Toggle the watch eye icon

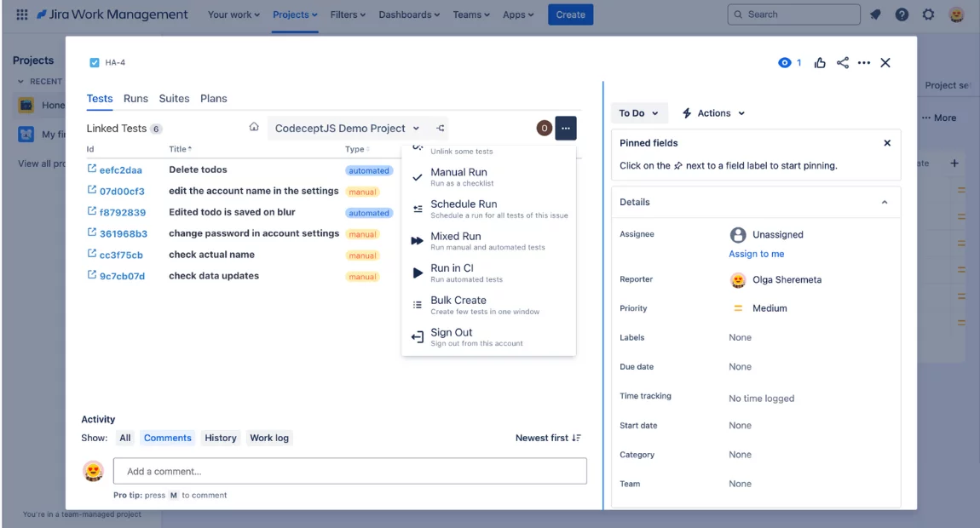tap(785, 63)
